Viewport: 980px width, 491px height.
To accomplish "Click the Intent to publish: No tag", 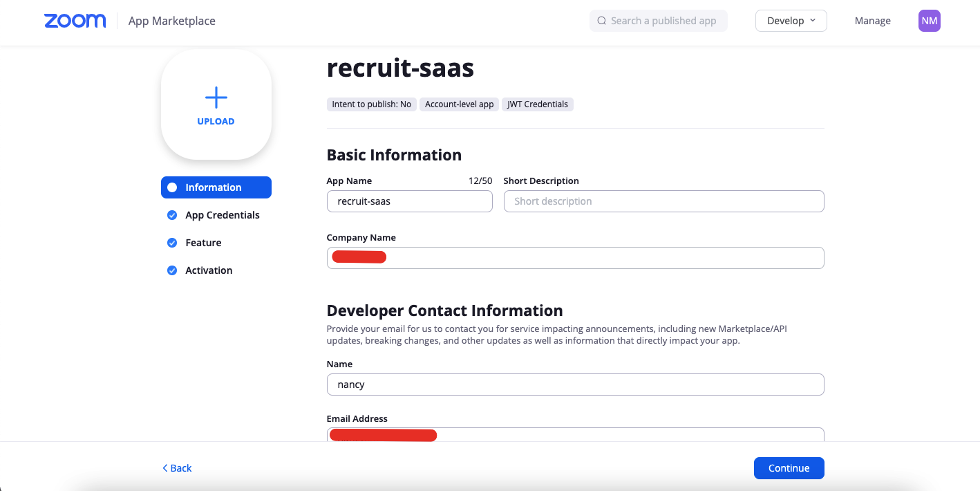I will (372, 104).
